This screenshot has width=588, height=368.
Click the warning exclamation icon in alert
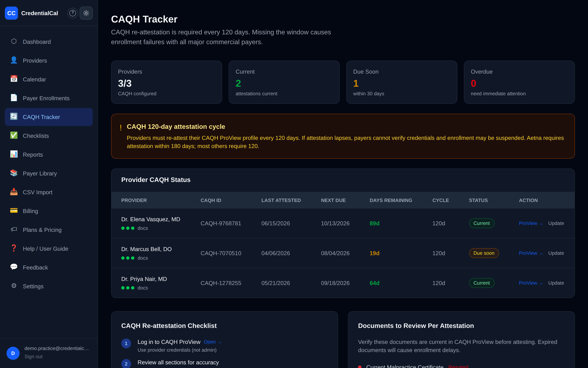pyautogui.click(x=121, y=128)
